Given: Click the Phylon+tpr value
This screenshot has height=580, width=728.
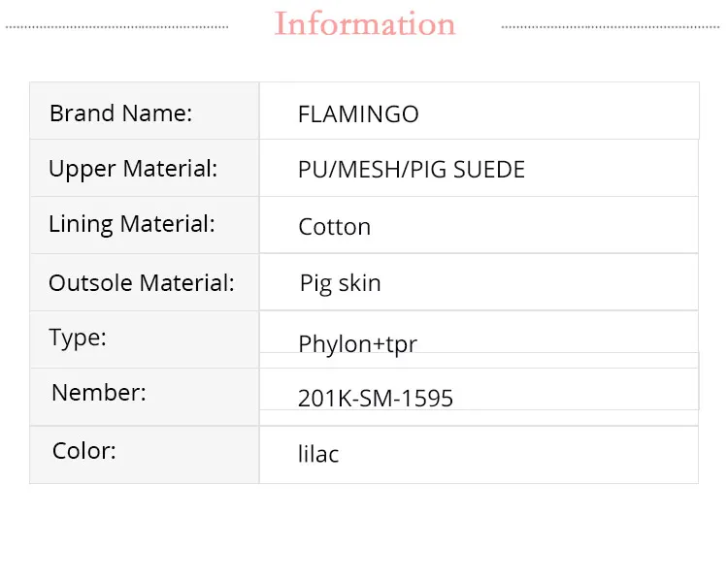Looking at the screenshot, I should click(357, 343).
